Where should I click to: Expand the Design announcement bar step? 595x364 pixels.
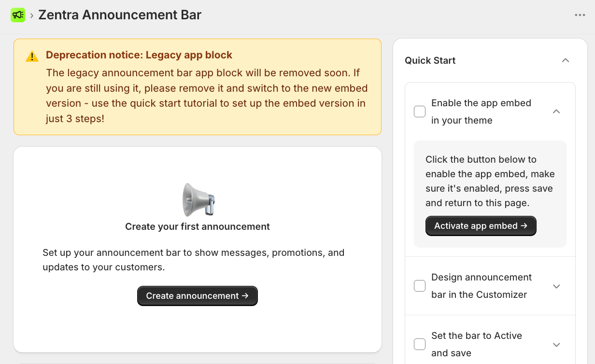point(556,286)
